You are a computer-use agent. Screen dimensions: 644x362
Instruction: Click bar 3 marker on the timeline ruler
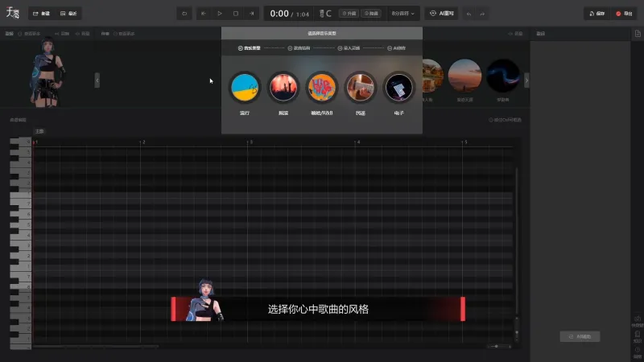251,142
